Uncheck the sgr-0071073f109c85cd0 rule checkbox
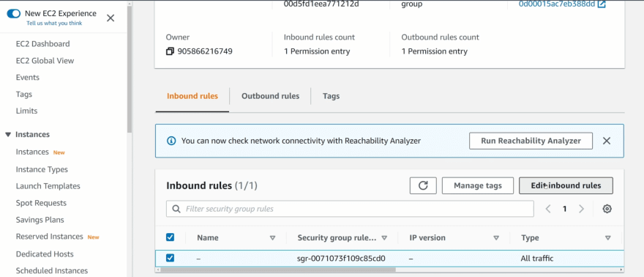The image size is (644, 277). (170, 258)
